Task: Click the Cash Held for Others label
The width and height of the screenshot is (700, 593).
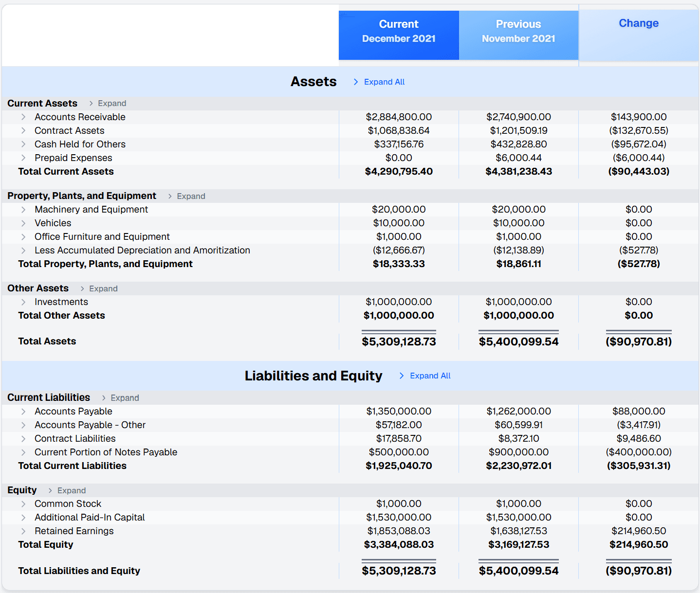Action: click(x=80, y=144)
